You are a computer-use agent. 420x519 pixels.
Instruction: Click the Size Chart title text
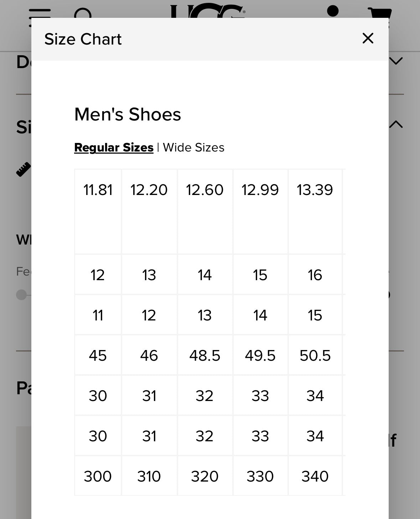83,39
